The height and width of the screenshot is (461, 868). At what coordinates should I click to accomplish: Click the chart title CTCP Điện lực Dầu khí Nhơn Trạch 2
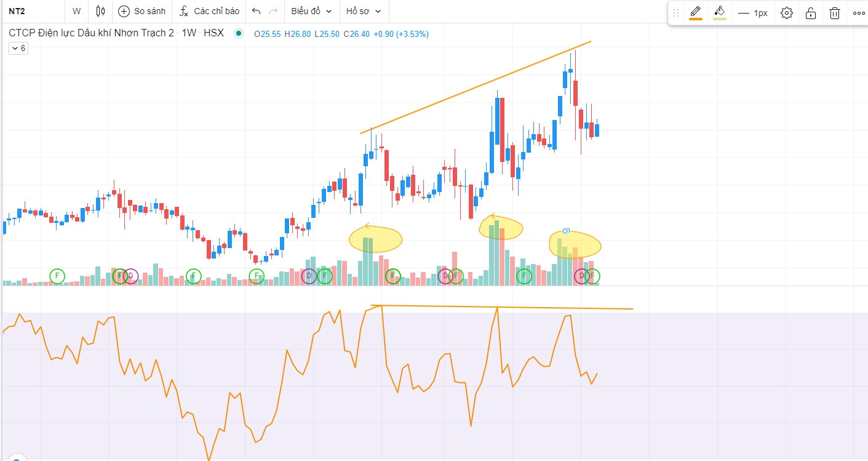pyautogui.click(x=92, y=33)
